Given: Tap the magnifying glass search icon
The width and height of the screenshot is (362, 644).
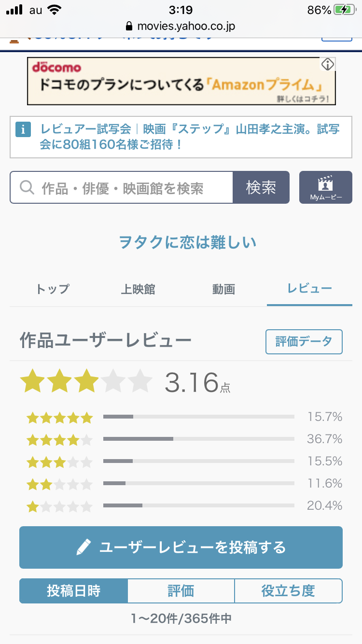Looking at the screenshot, I should (27, 187).
